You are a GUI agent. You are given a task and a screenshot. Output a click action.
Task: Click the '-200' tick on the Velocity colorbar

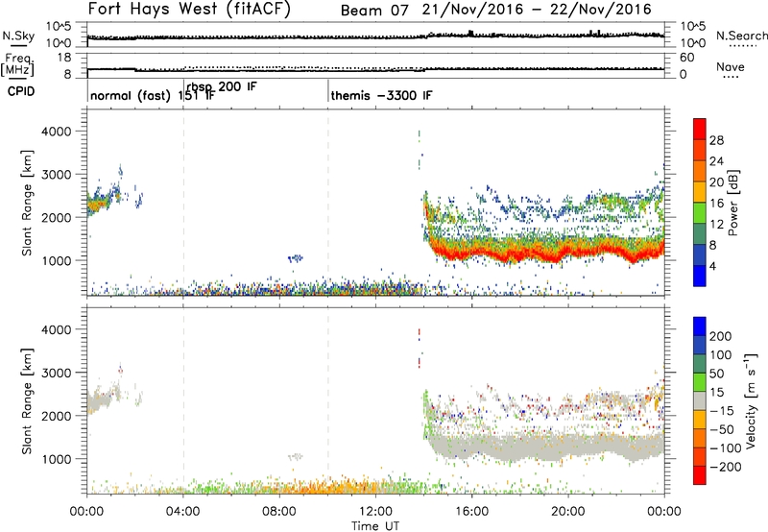click(725, 467)
